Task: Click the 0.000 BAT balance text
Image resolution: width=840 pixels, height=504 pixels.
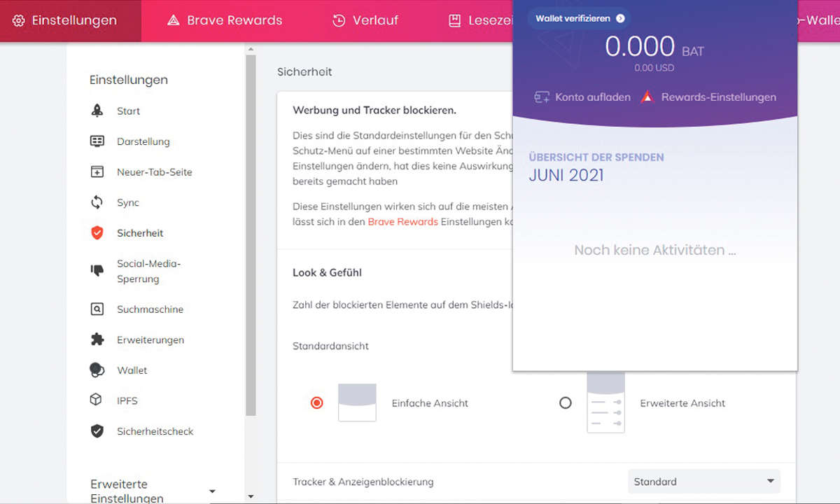Action: click(654, 47)
